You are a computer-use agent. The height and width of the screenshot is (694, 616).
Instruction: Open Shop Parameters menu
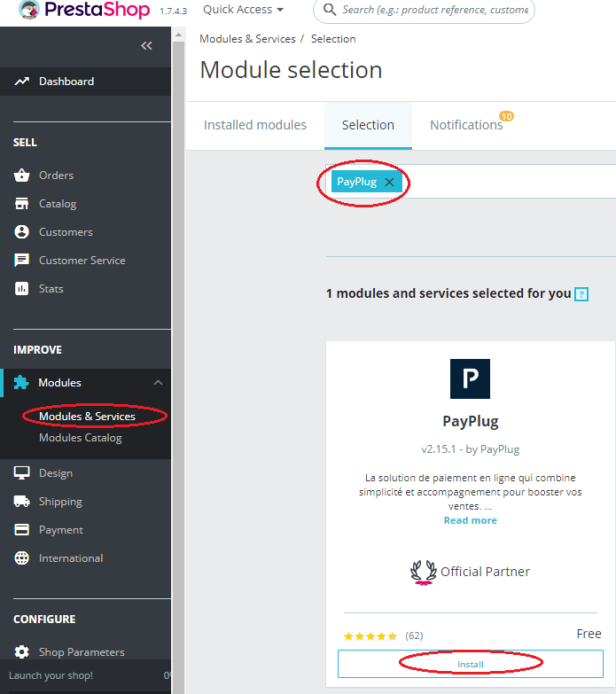pyautogui.click(x=82, y=652)
